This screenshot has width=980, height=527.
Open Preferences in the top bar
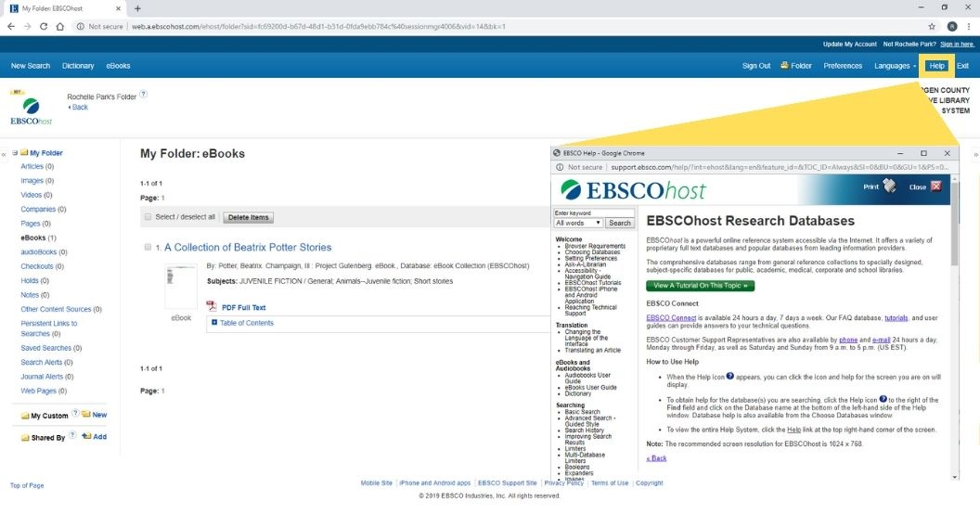pyautogui.click(x=843, y=66)
